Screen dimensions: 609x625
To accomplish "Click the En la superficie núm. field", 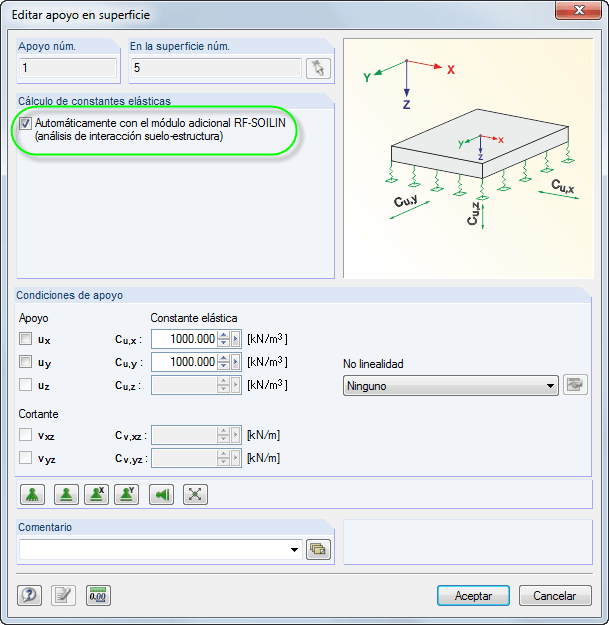I will (x=216, y=68).
